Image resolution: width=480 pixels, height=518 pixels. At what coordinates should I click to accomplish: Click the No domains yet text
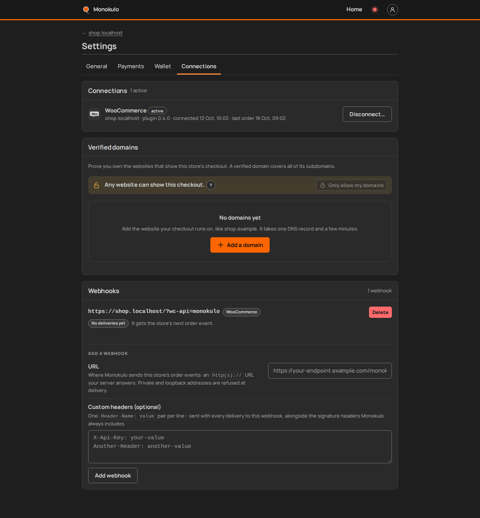click(240, 218)
